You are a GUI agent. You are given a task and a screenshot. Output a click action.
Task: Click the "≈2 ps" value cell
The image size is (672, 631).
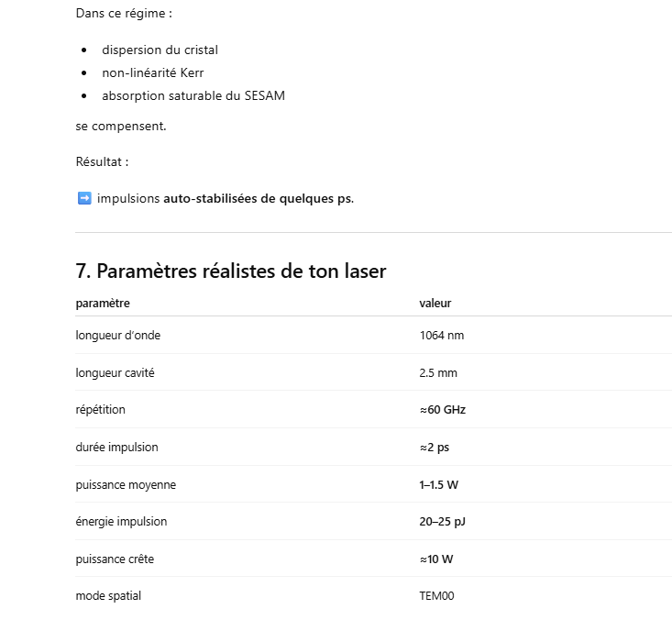435,448
